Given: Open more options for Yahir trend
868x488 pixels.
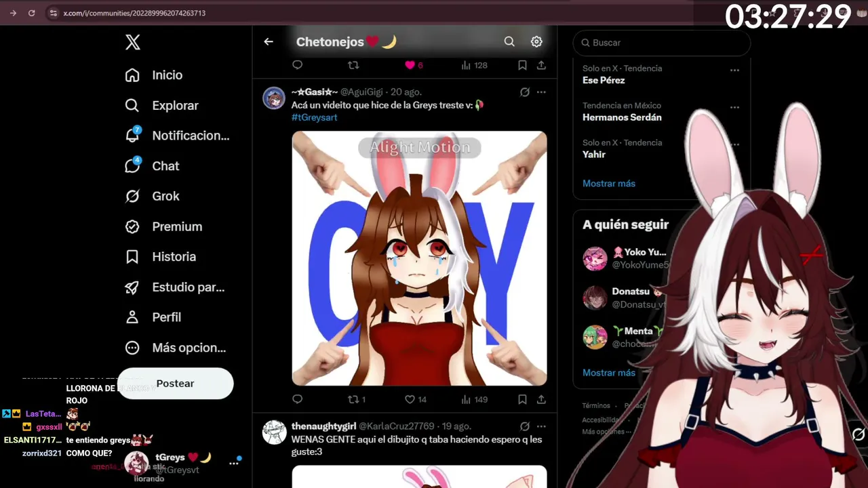Looking at the screenshot, I should pyautogui.click(x=734, y=144).
